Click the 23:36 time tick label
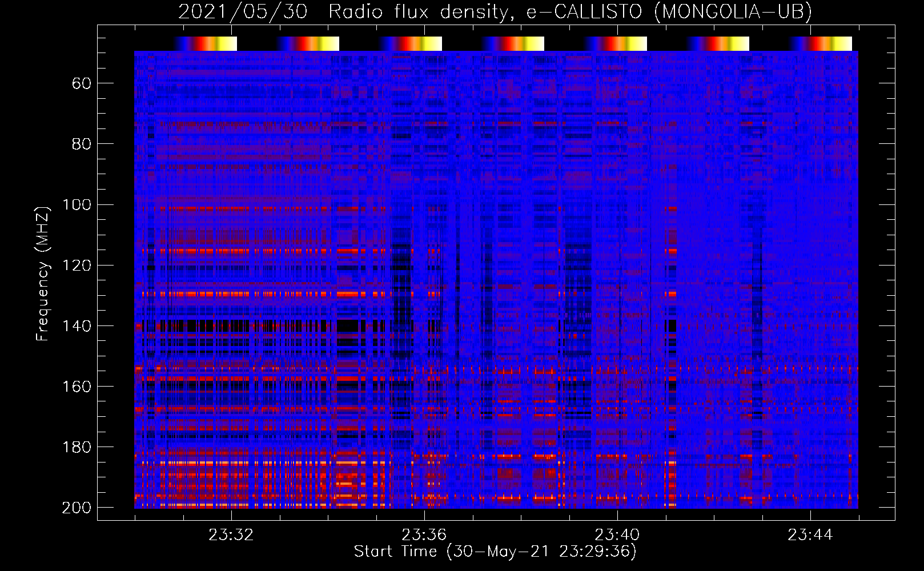 (424, 535)
